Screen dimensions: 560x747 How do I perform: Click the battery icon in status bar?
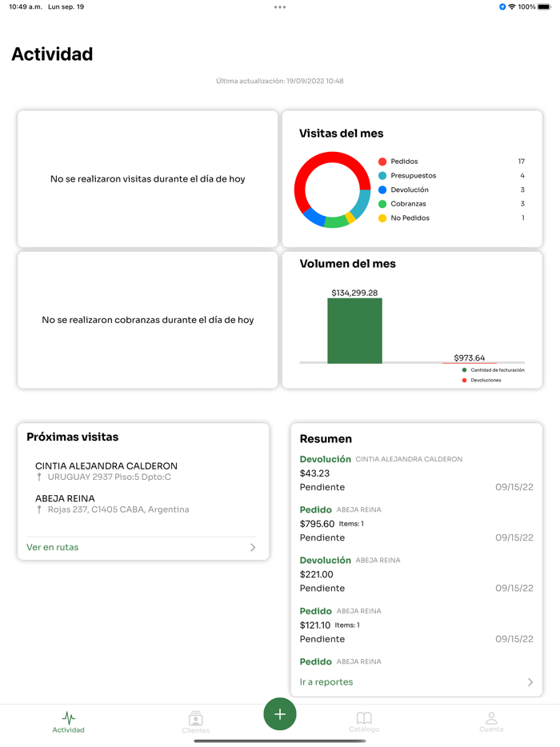545,6
